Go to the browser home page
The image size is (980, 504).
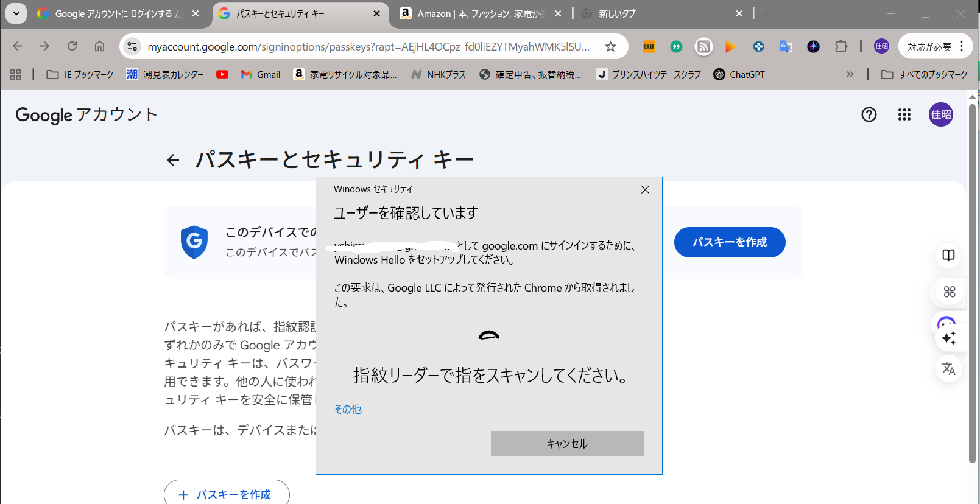coord(99,46)
